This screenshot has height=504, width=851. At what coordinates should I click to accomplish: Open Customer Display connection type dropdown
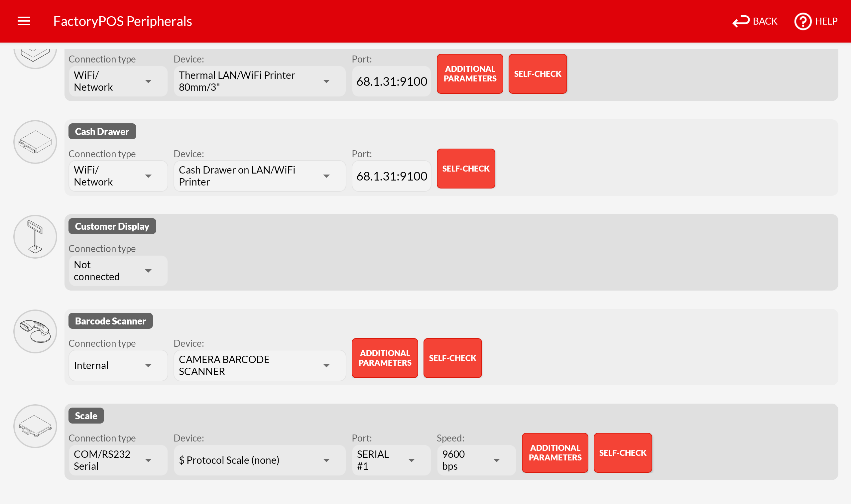117,271
